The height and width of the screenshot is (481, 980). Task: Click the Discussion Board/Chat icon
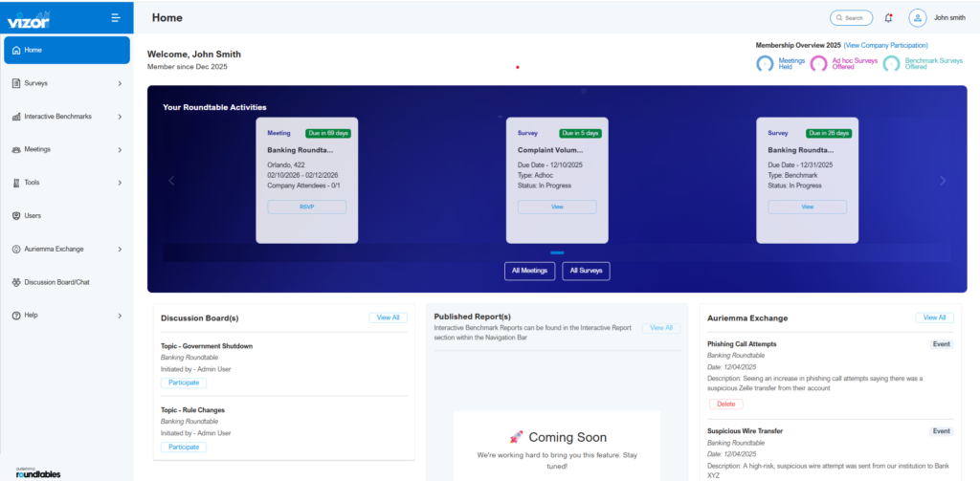pyautogui.click(x=16, y=282)
